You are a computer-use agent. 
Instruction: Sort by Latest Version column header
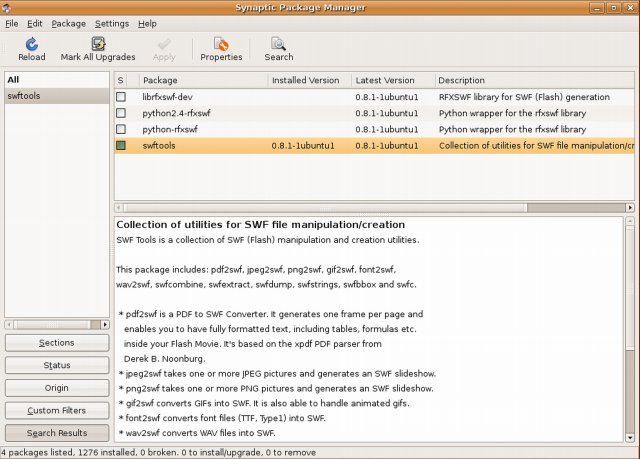393,80
